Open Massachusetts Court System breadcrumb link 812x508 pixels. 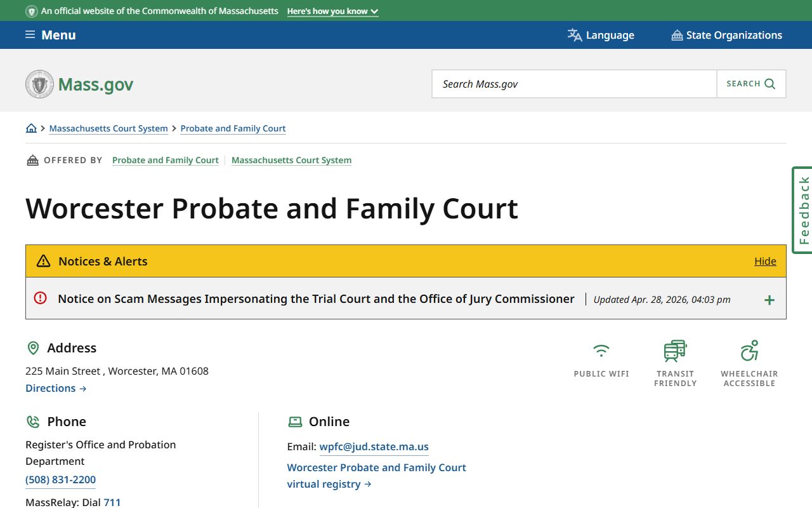point(108,128)
